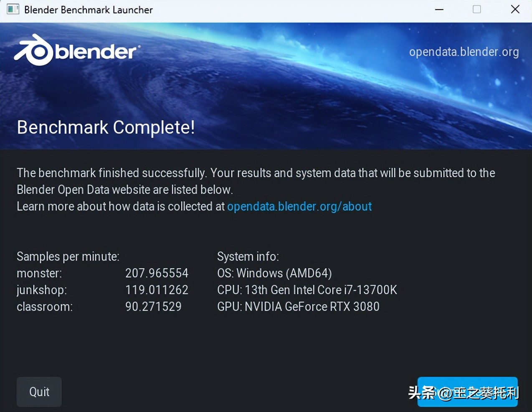Viewport: 532px width, 412px height.
Task: Click the CPU: 13th Gen Intel Core i7-13700K line
Action: [307, 290]
